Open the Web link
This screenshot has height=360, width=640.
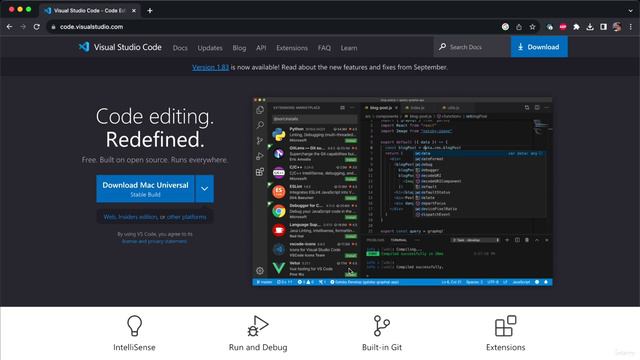(109, 217)
